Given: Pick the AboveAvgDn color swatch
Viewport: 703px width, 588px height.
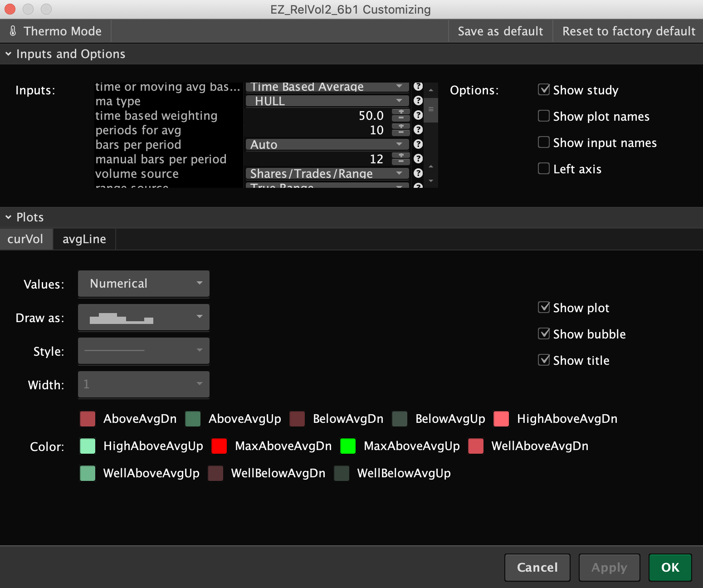Looking at the screenshot, I should pyautogui.click(x=88, y=419).
